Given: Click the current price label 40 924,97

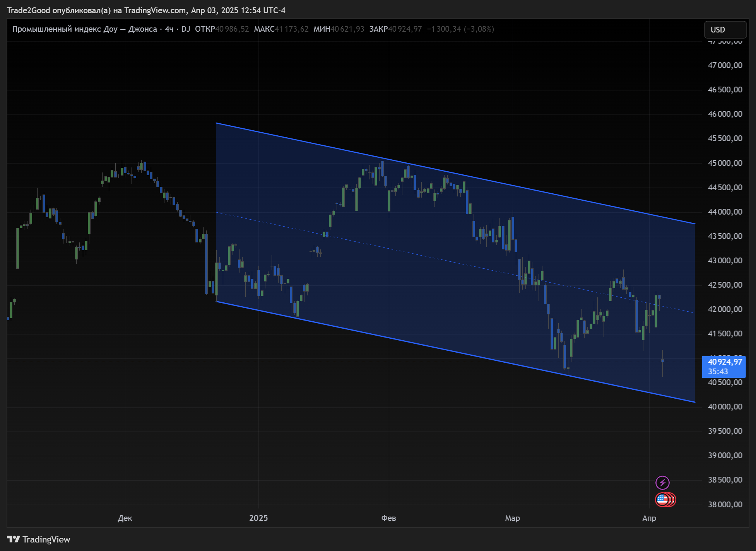Looking at the screenshot, I should [x=725, y=362].
